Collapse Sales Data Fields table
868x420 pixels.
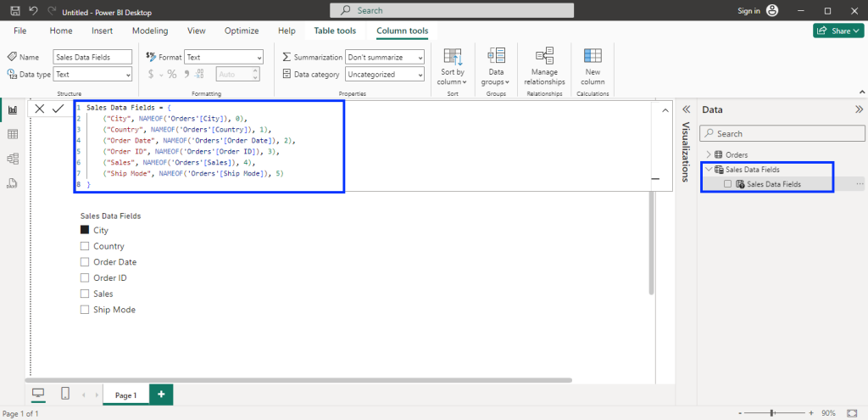tap(709, 169)
